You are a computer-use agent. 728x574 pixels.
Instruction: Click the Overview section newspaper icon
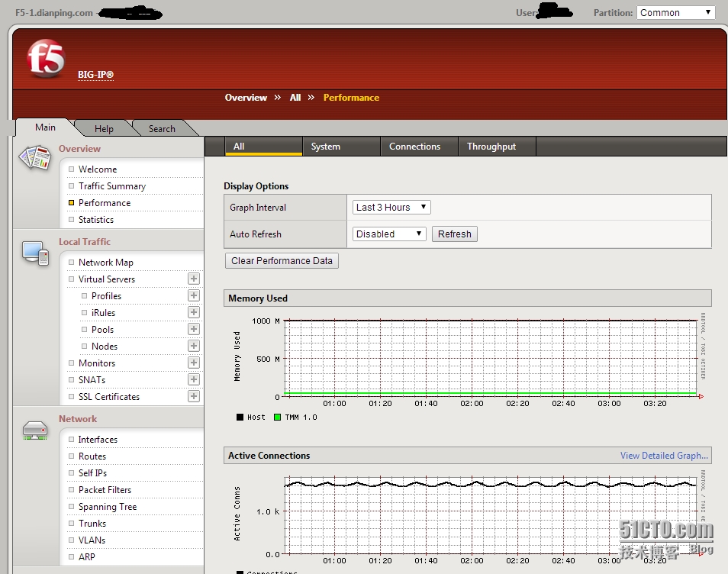35,157
